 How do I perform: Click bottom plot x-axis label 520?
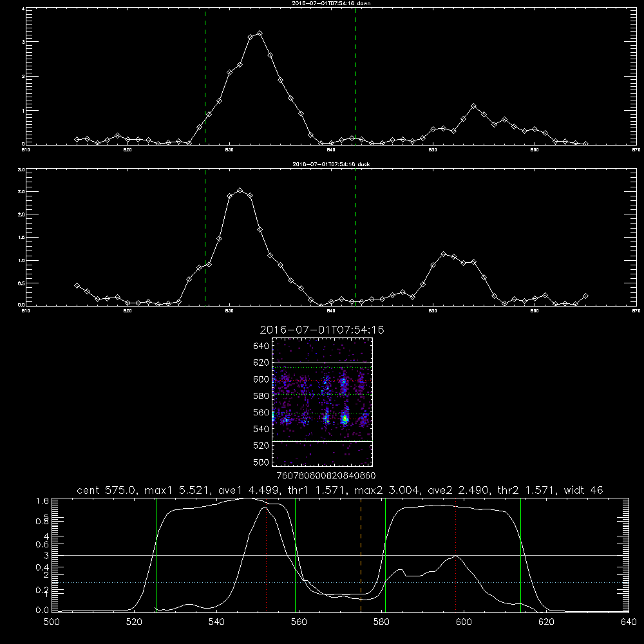[134, 622]
